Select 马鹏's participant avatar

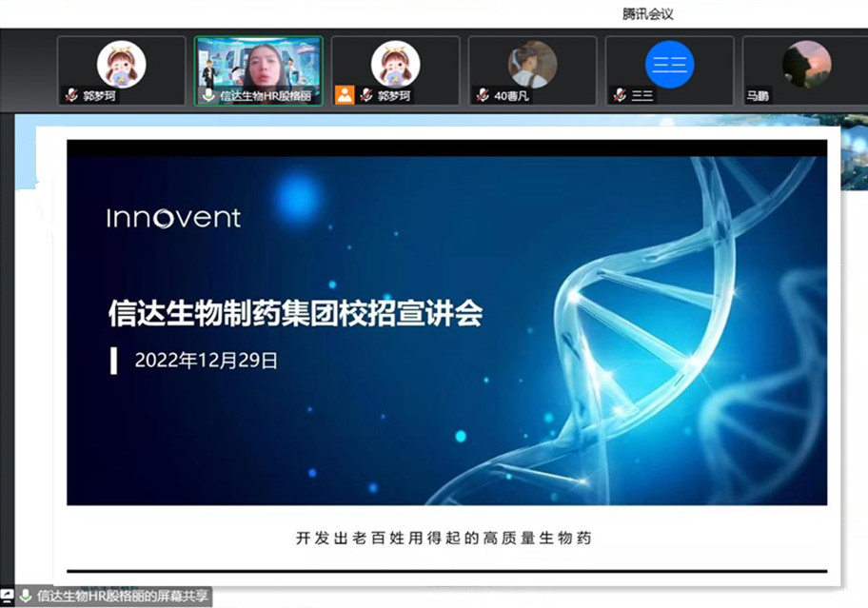pyautogui.click(x=806, y=64)
